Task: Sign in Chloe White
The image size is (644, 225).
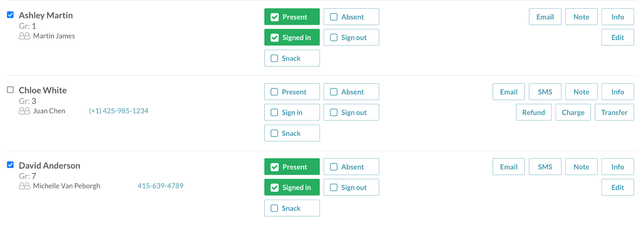Action: [292, 112]
